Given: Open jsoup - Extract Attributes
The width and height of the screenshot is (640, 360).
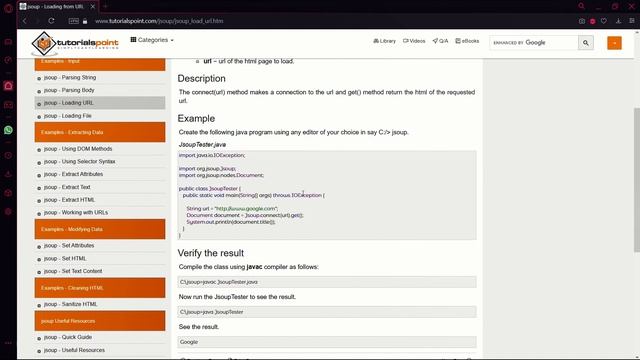Looking at the screenshot, I should [x=73, y=174].
